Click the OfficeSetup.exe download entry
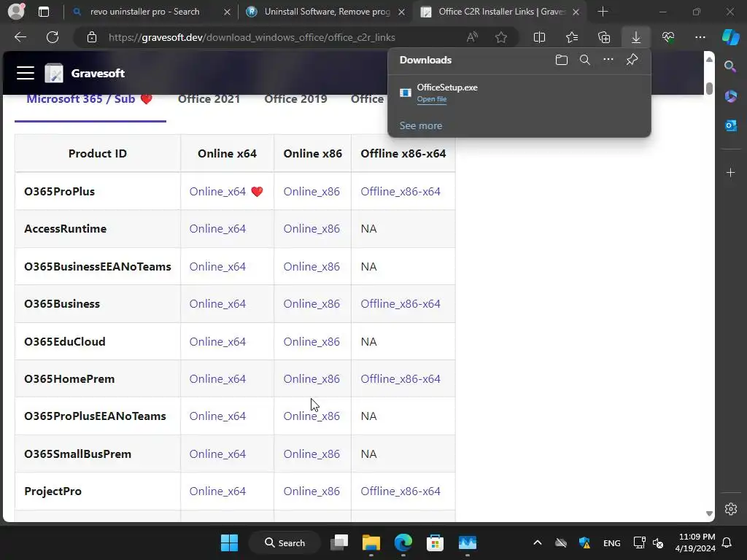The width and height of the screenshot is (747, 560). [519, 93]
